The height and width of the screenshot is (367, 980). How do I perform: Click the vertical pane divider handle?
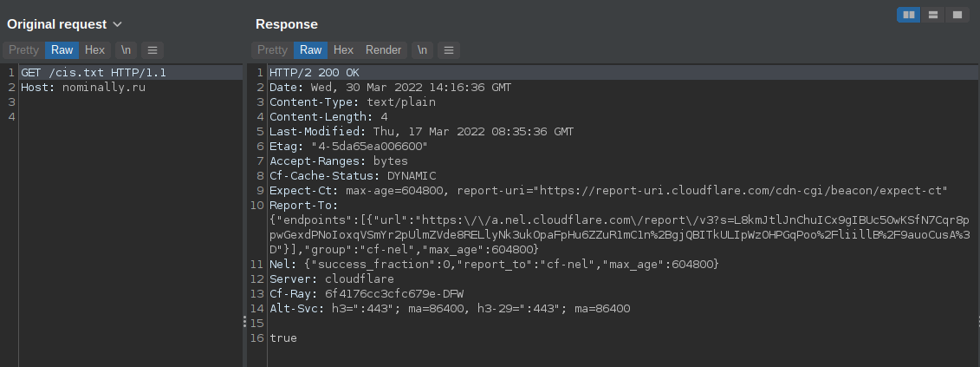point(244,322)
